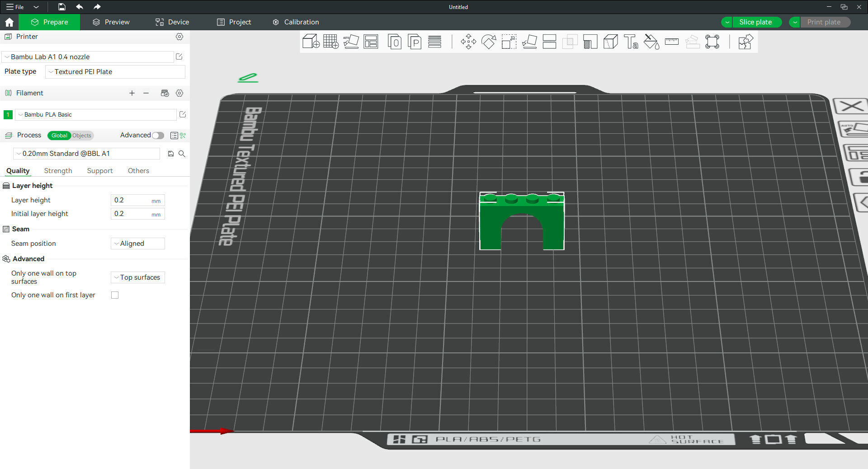Switch to the Calibration tab
Screen dimensions: 868x469
(x=296, y=22)
